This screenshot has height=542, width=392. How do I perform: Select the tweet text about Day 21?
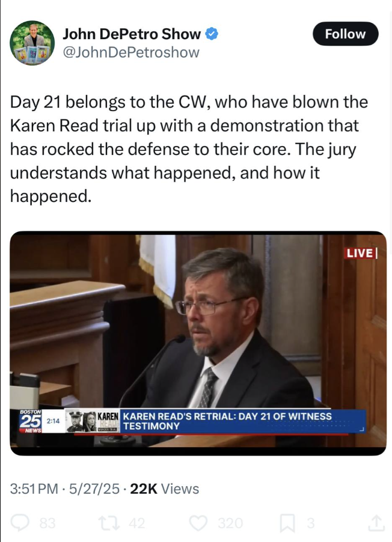(189, 149)
